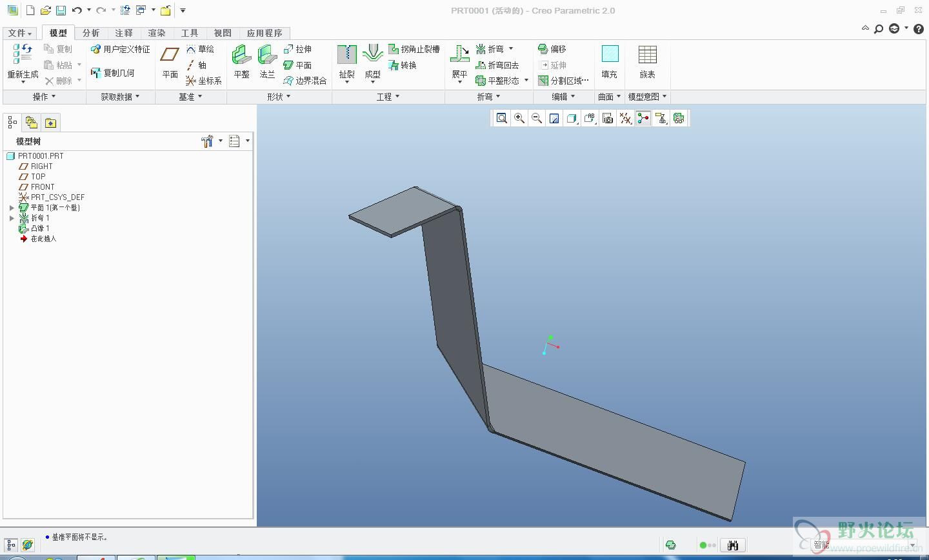Open the 形状 group dropdown
Viewport: 929px width, 560px height.
pos(279,97)
